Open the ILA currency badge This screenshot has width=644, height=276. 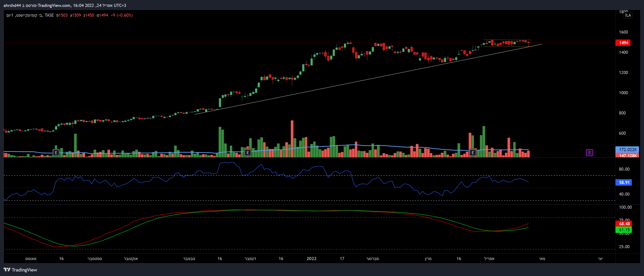pos(628,15)
